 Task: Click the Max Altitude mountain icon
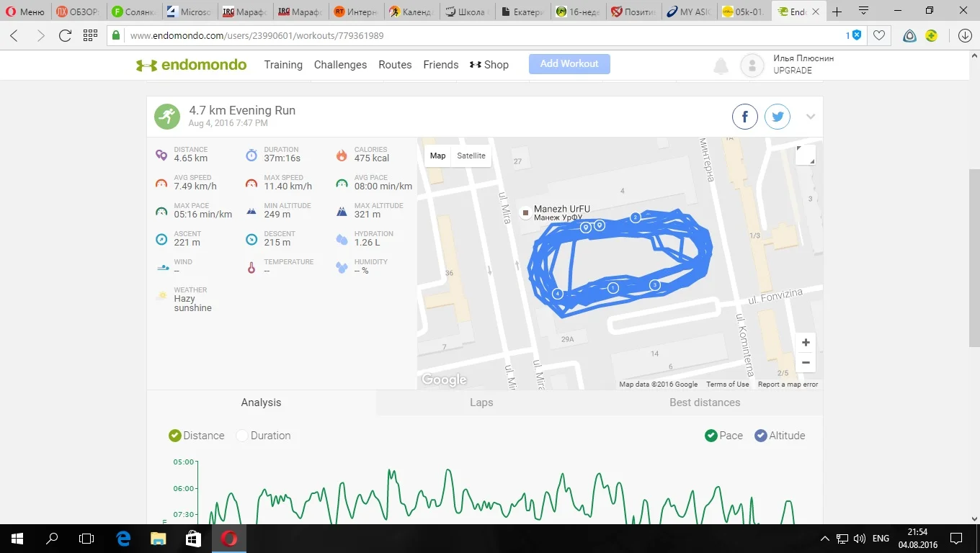pyautogui.click(x=342, y=211)
